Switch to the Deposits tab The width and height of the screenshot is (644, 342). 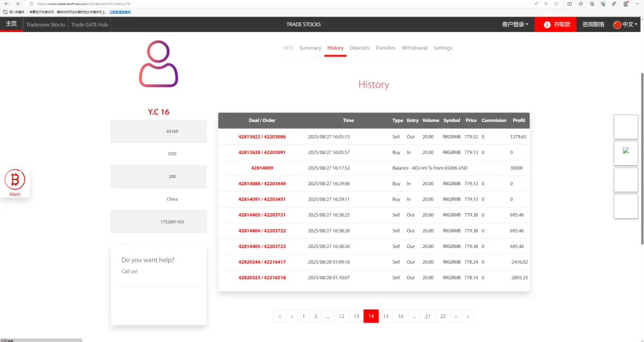(x=359, y=48)
